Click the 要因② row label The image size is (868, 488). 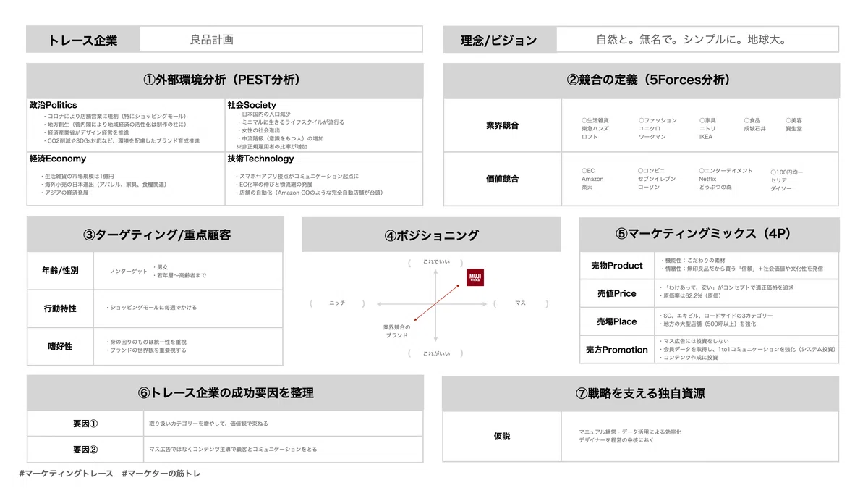85,449
